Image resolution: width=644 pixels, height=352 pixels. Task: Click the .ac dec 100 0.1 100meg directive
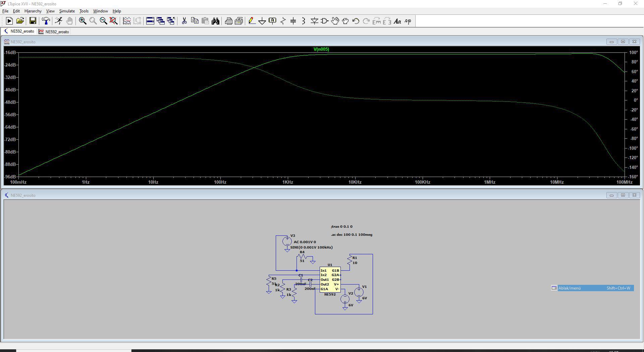(352, 235)
